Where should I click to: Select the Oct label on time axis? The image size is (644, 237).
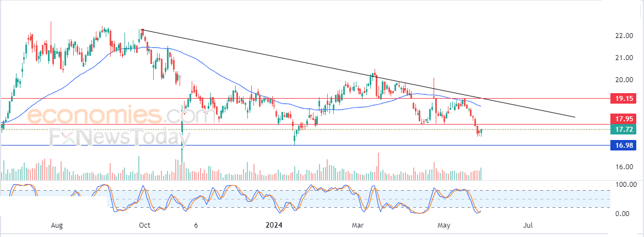[145, 225]
